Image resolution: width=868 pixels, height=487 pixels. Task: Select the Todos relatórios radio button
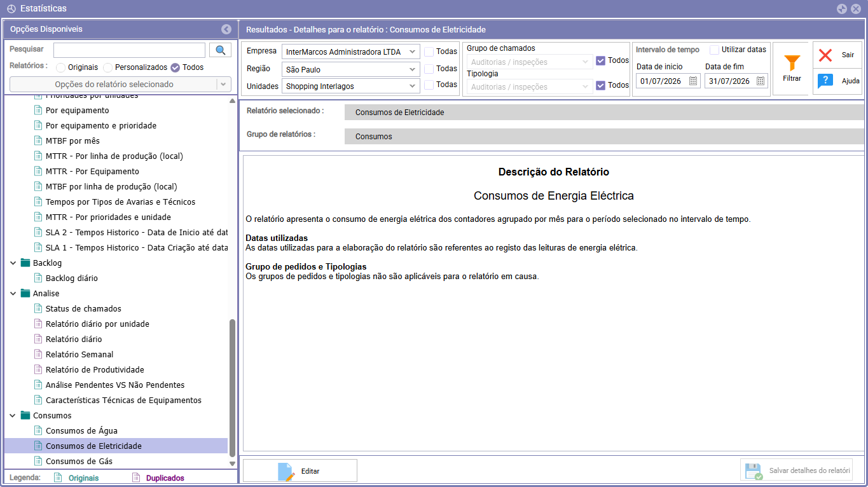(175, 67)
